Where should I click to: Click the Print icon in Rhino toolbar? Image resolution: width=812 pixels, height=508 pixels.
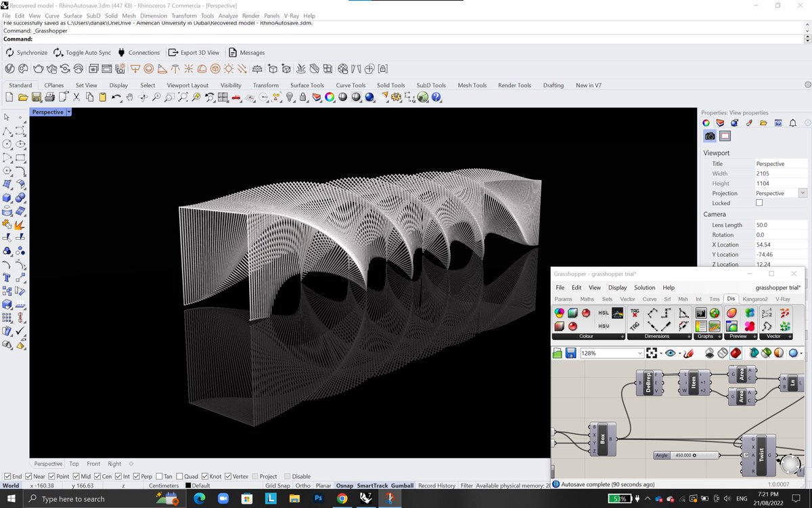(x=49, y=98)
